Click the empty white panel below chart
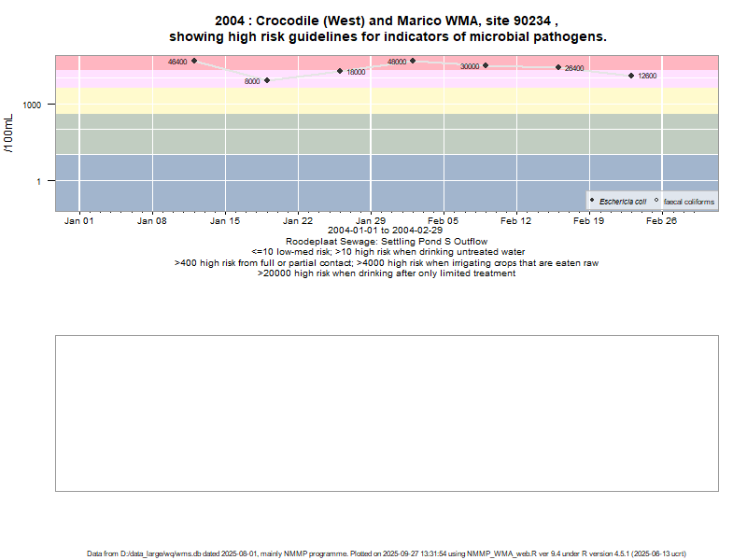The height and width of the screenshot is (560, 747). [x=387, y=413]
